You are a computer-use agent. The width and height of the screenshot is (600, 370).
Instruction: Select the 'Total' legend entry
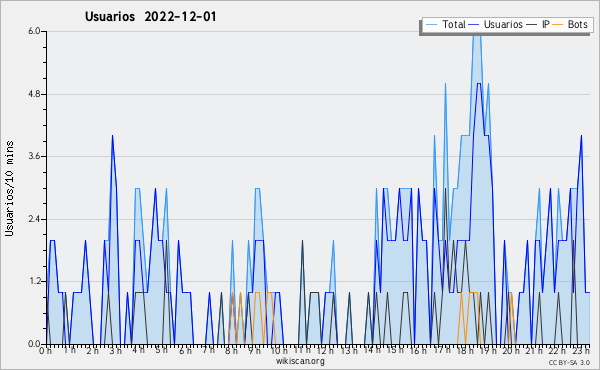[x=453, y=24]
